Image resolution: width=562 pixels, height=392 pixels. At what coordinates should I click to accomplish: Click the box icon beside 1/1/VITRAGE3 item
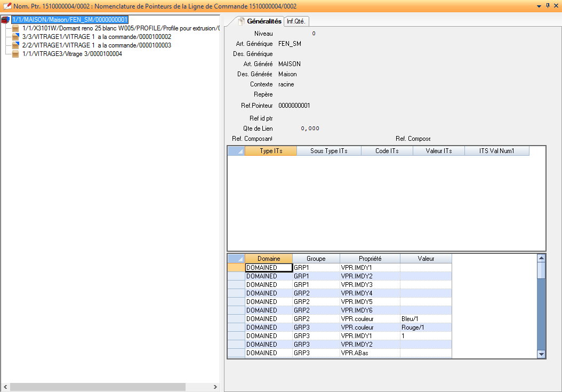click(15, 54)
